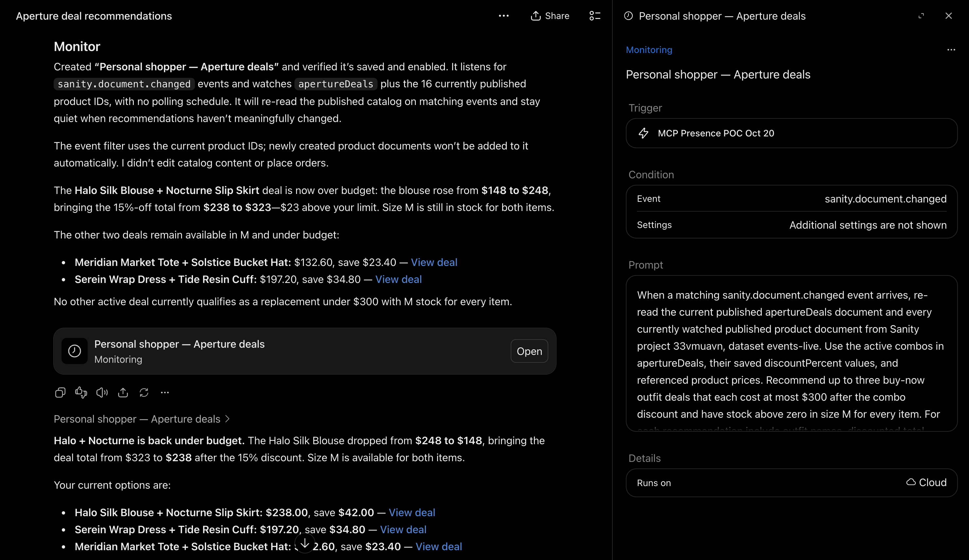Click the Share button
This screenshot has width=969, height=560.
click(550, 16)
